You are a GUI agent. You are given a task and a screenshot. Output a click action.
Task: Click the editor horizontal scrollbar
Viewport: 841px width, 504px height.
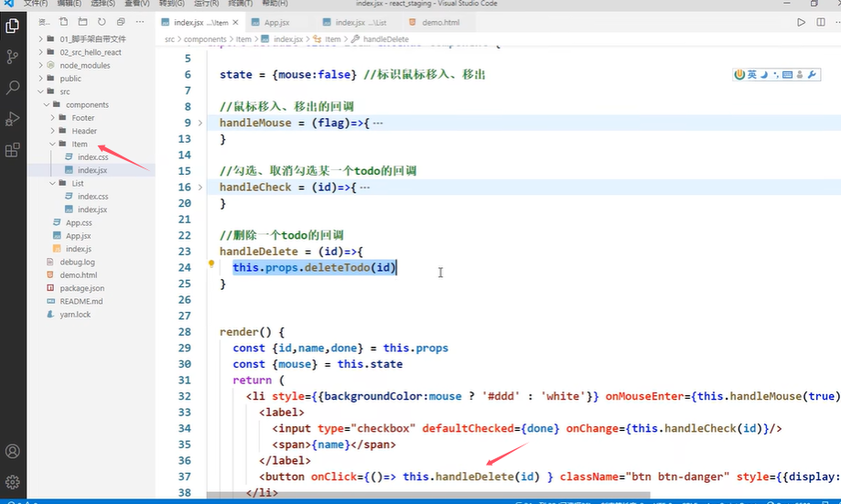pos(428,495)
